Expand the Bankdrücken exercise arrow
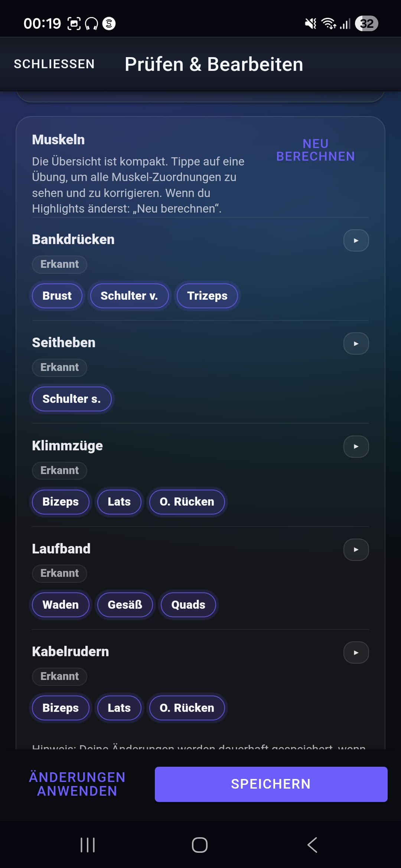The height and width of the screenshot is (868, 401). pyautogui.click(x=356, y=240)
